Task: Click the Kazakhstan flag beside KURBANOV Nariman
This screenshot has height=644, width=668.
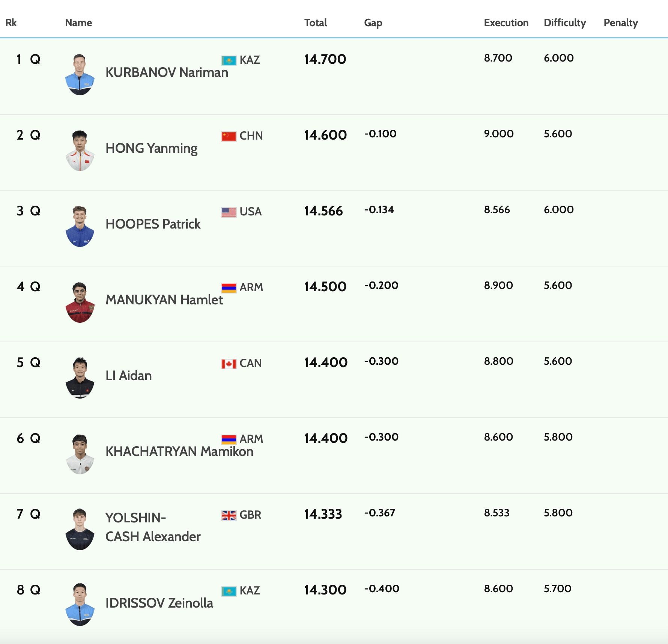Action: (x=229, y=60)
